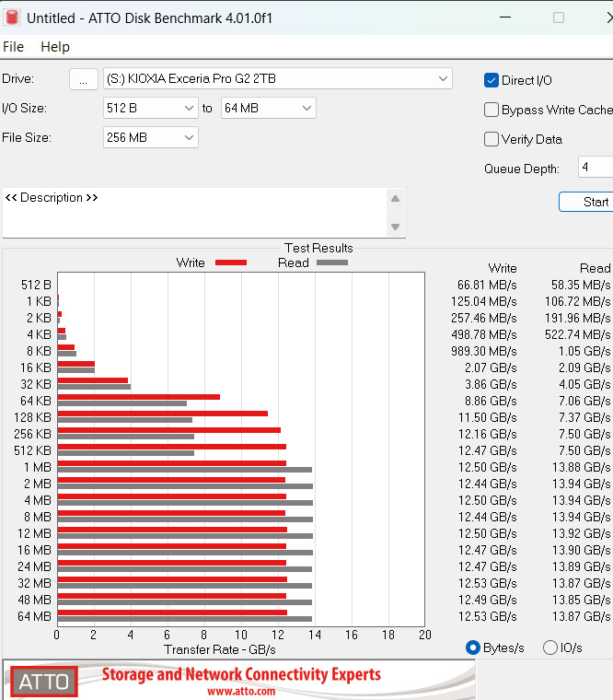Minimize the ATTO Disk Benchmark window
Viewport: 613px width, 700px height.
point(505,17)
